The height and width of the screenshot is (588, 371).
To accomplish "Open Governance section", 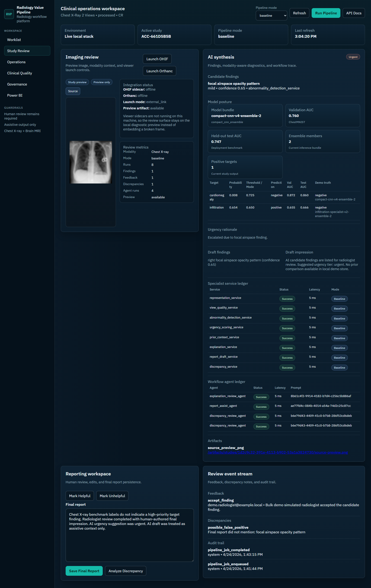I will (27, 84).
